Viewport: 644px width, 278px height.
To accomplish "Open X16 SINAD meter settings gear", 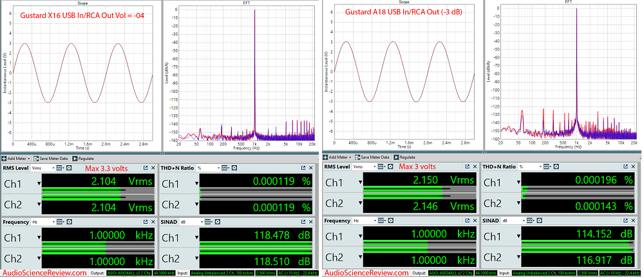I will point(218,222).
